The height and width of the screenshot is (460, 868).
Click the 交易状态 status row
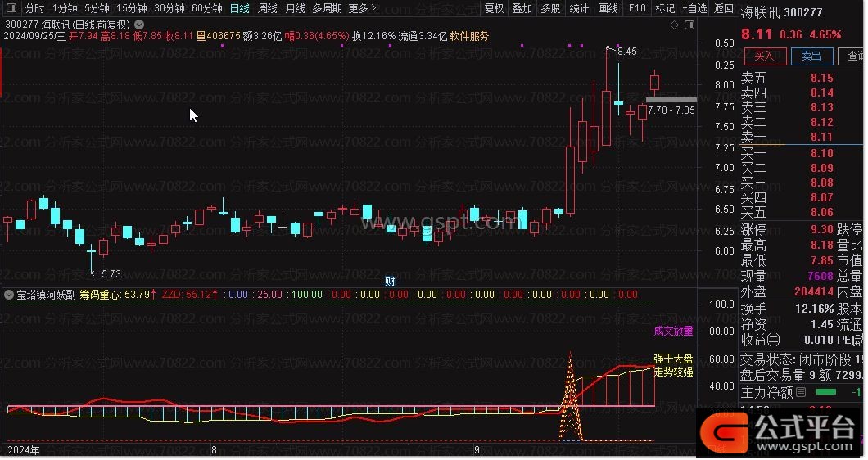click(802, 360)
